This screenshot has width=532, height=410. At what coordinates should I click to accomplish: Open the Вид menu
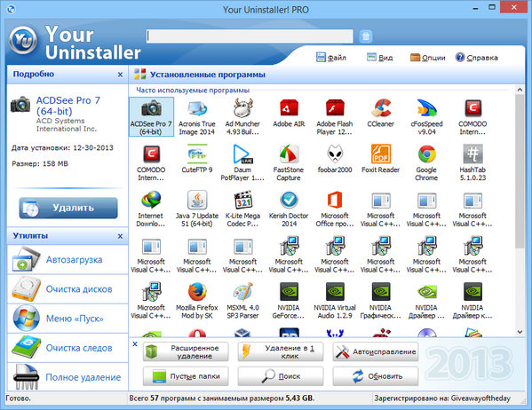click(x=379, y=58)
